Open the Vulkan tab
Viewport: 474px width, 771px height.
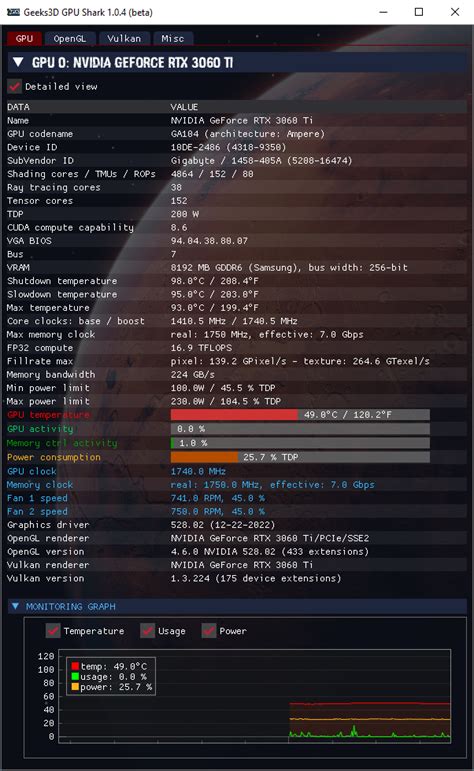[124, 39]
